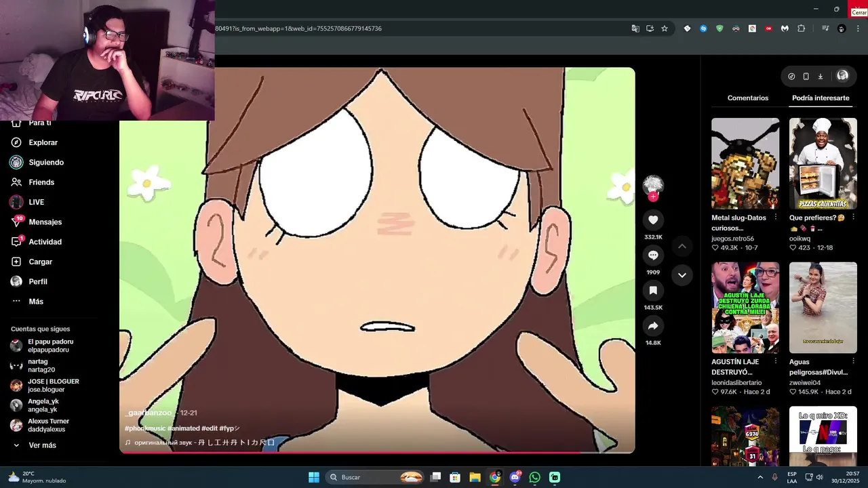Switch to the Comentarios tab
Screen dimensions: 868x488
tap(748, 98)
